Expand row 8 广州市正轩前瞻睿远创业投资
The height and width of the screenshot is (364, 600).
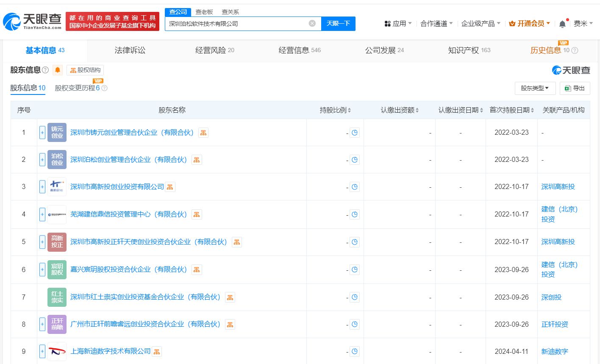click(42, 324)
